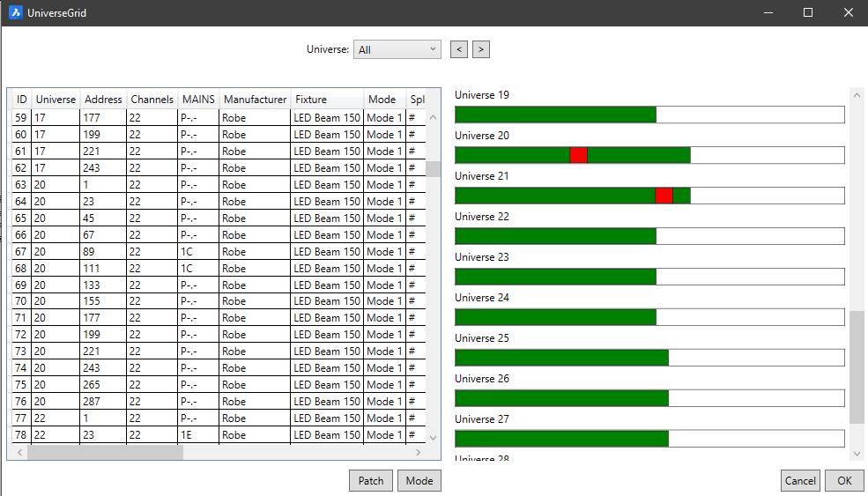Select the row with ID 78, MAINS 1E

pyautogui.click(x=176, y=435)
